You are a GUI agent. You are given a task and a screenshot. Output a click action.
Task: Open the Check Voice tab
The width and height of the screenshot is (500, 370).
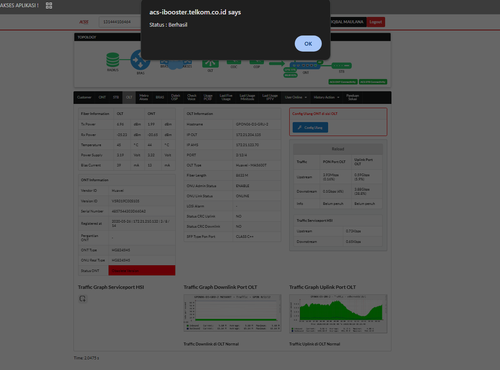click(x=192, y=97)
